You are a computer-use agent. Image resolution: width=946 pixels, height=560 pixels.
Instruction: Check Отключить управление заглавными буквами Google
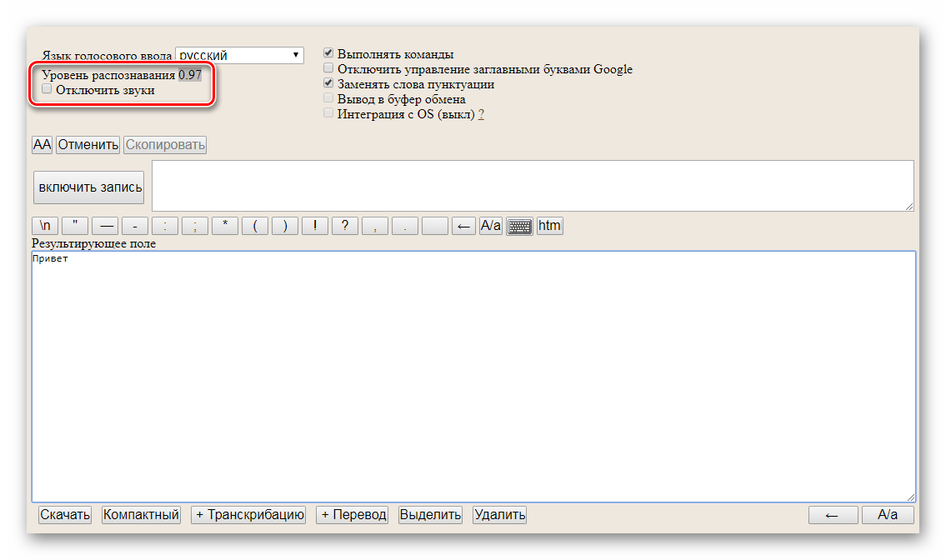coord(328,68)
